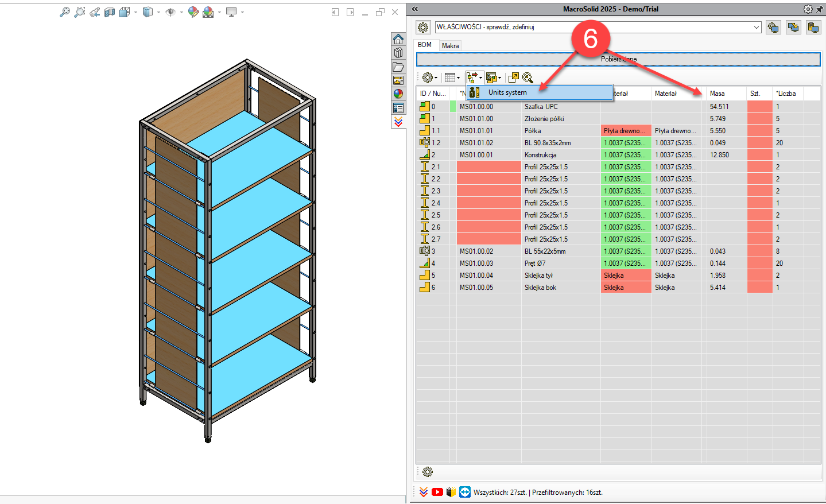The width and height of the screenshot is (826, 504).
Task: Switch to the Makra tab
Action: (451, 46)
